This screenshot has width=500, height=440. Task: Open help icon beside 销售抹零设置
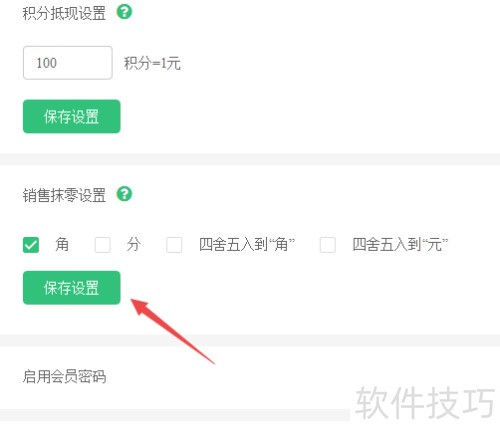pyautogui.click(x=124, y=194)
